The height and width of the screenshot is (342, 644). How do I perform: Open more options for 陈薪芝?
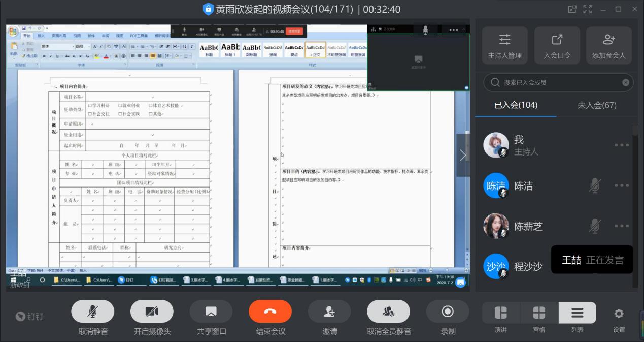[621, 226]
